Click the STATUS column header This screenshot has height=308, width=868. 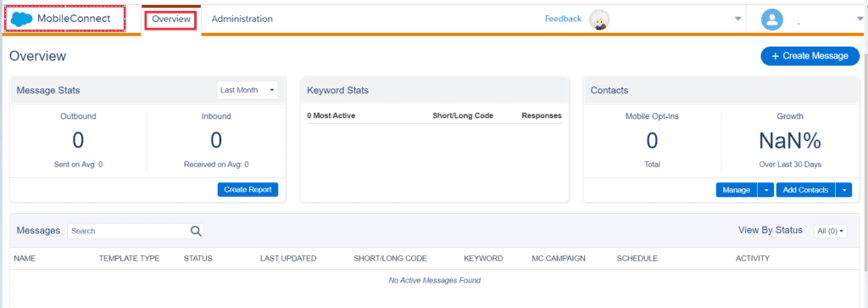(x=198, y=259)
